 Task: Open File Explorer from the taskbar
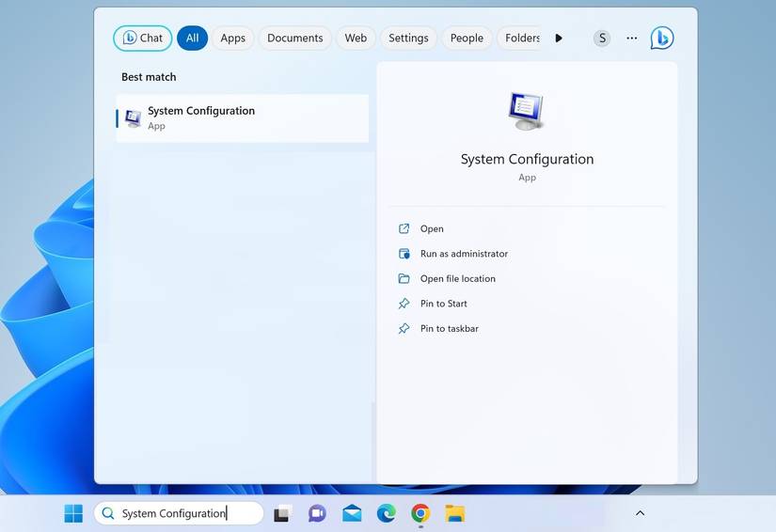[454, 513]
